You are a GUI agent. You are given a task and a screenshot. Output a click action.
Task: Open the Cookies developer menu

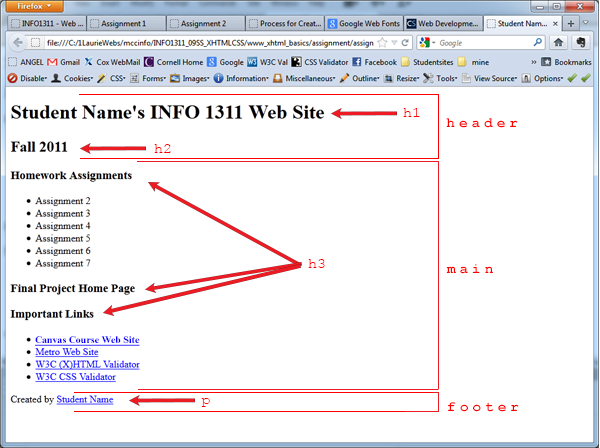(x=72, y=78)
